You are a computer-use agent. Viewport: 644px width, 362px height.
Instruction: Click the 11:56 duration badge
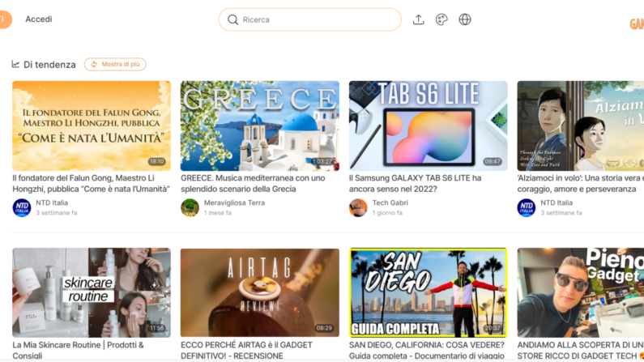156,328
